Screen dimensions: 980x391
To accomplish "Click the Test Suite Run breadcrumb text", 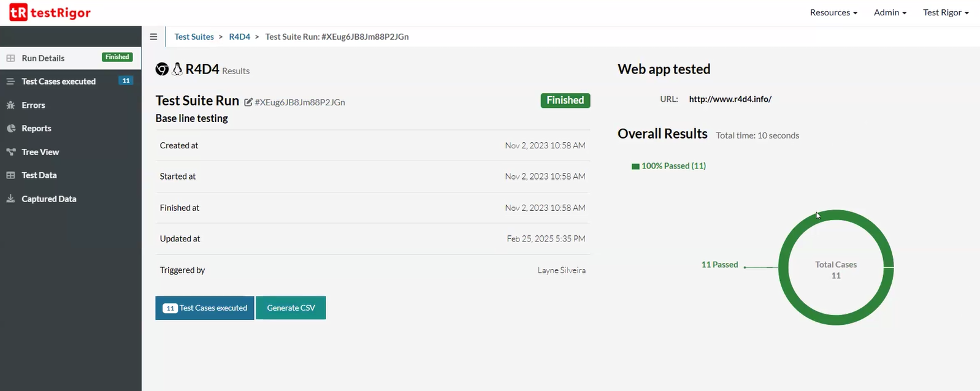I will [x=337, y=37].
